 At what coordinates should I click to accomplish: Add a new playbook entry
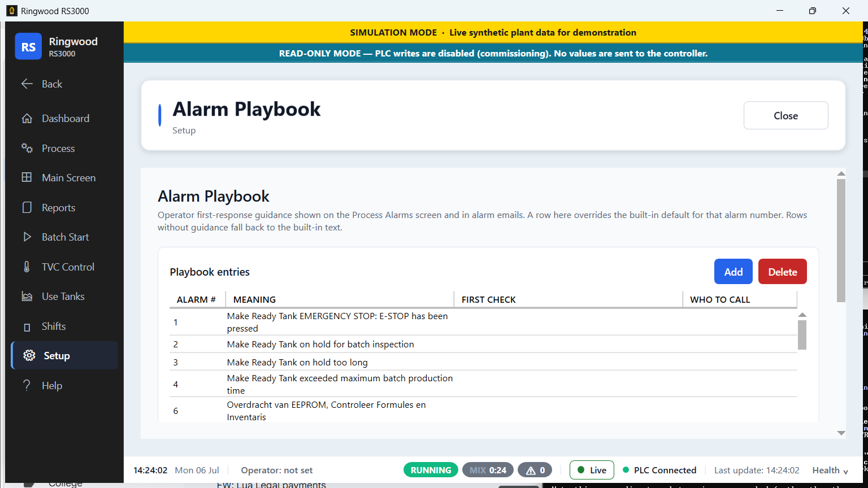point(733,272)
